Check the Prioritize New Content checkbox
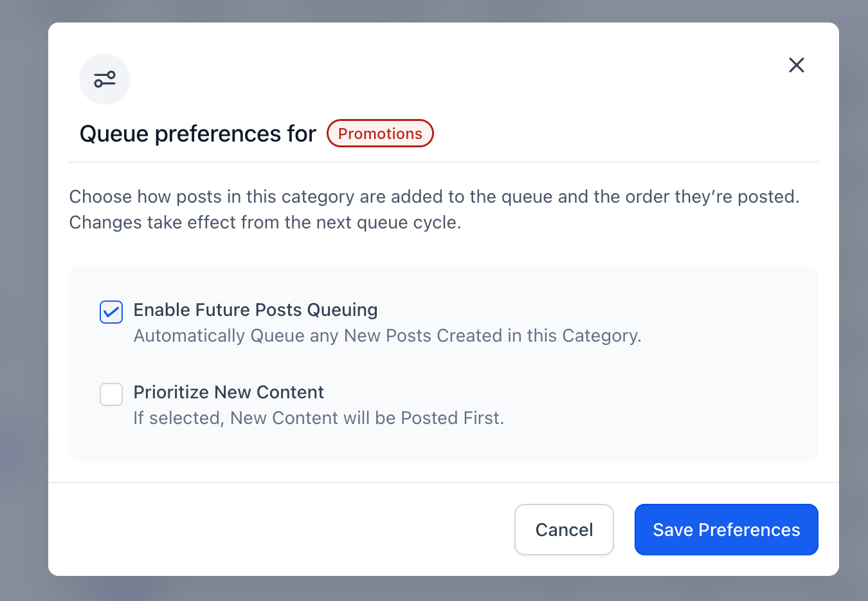The image size is (868, 601). coord(111,394)
